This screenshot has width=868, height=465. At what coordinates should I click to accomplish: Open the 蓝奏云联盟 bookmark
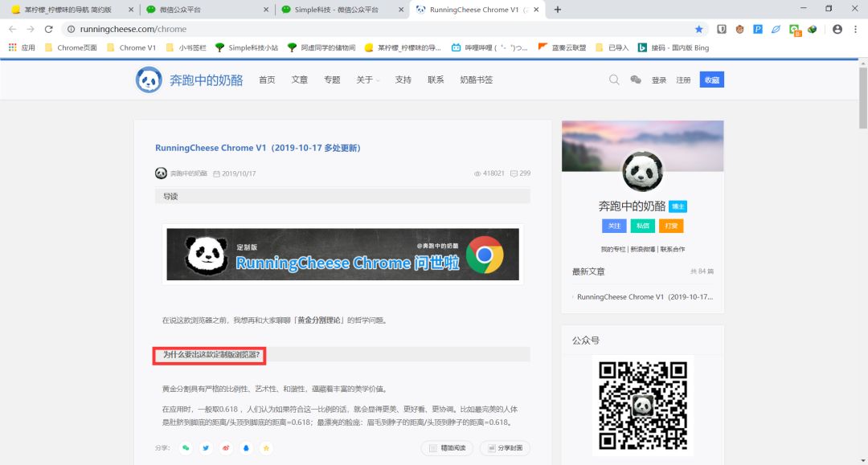tap(562, 47)
